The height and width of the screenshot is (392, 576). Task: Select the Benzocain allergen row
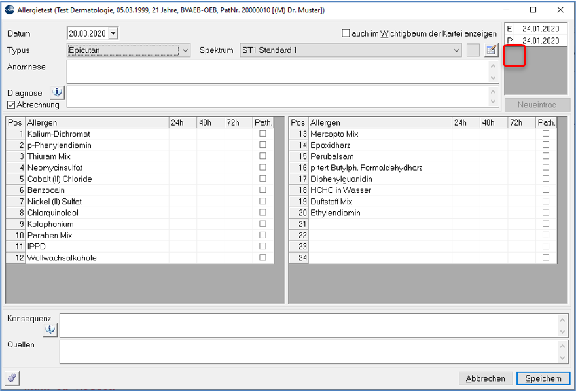(140, 190)
